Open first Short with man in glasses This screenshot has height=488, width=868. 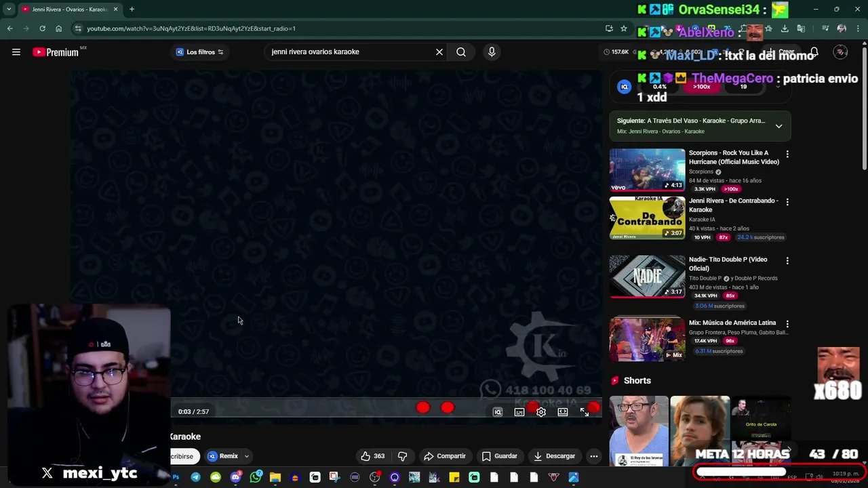[638, 431]
